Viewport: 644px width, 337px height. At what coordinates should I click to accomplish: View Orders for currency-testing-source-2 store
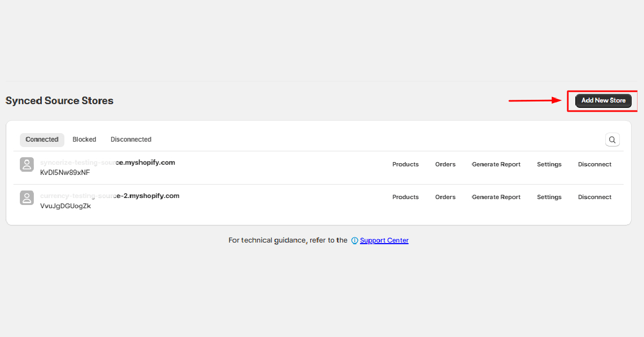[x=445, y=197]
